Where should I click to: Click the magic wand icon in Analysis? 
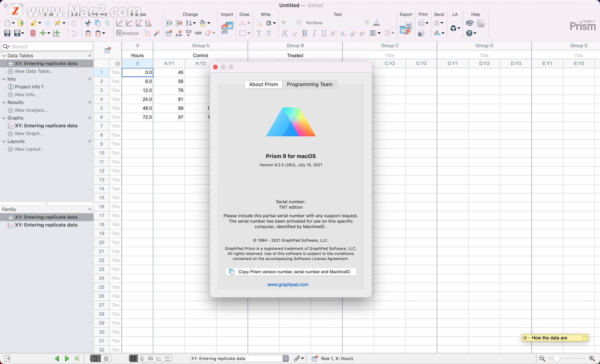pos(157,33)
